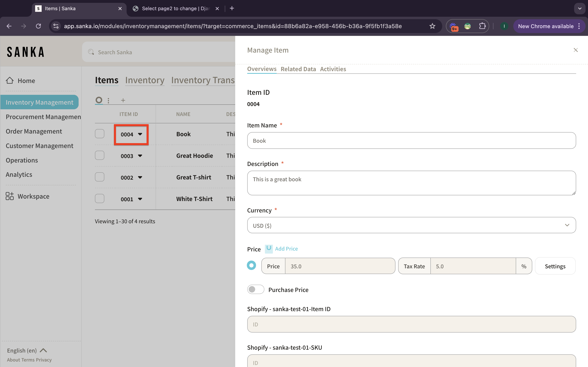Open the Inventory tab
Viewport: 588px width, 367px height.
(145, 80)
